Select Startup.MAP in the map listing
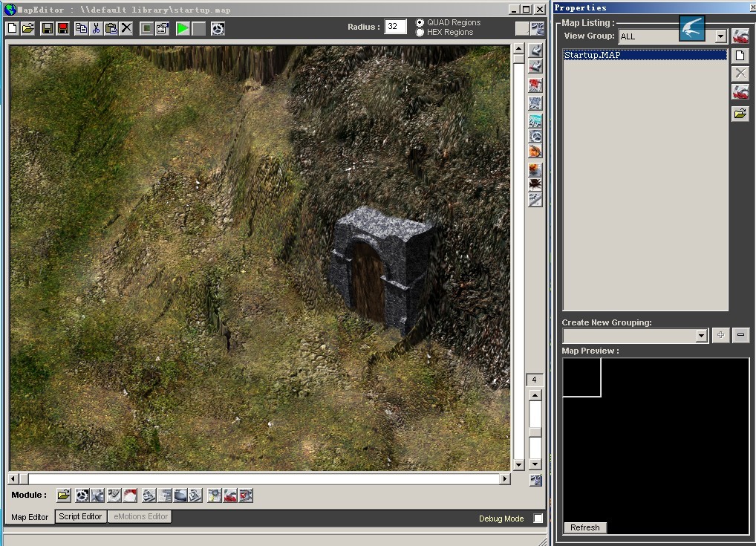 [x=645, y=55]
